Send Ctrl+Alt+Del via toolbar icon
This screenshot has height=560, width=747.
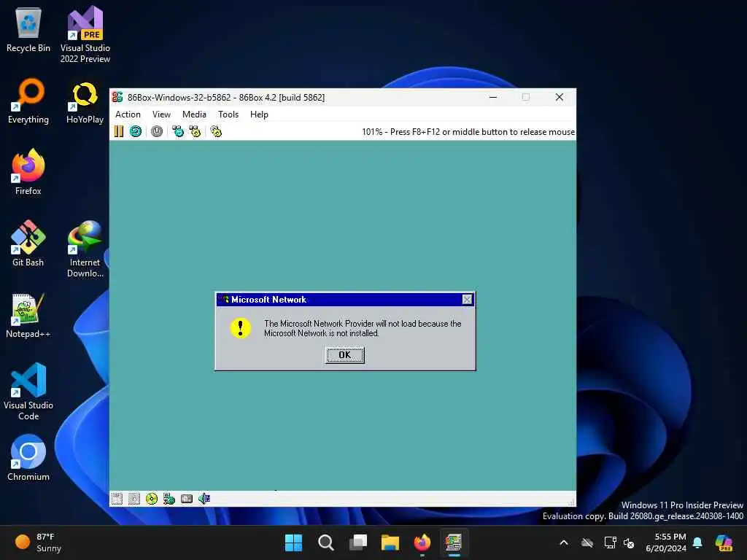[x=178, y=131]
